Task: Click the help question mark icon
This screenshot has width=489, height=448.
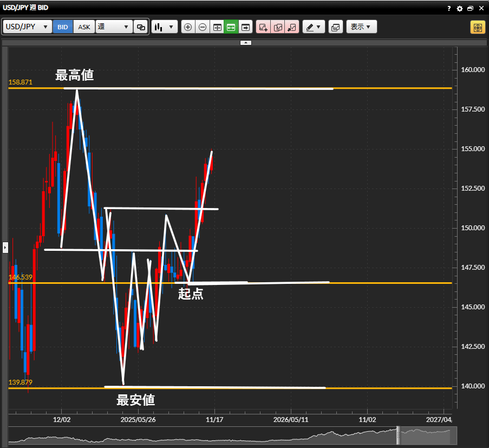Action: tap(449, 9)
